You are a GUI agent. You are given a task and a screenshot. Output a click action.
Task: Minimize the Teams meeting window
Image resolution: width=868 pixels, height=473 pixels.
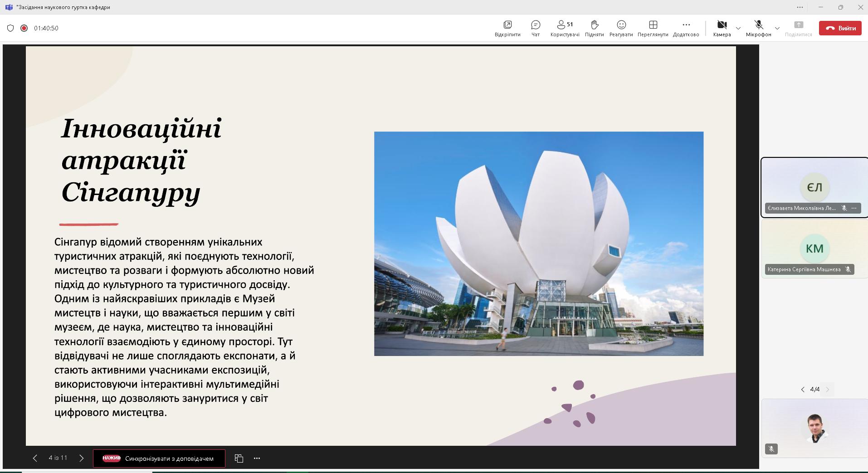point(820,7)
